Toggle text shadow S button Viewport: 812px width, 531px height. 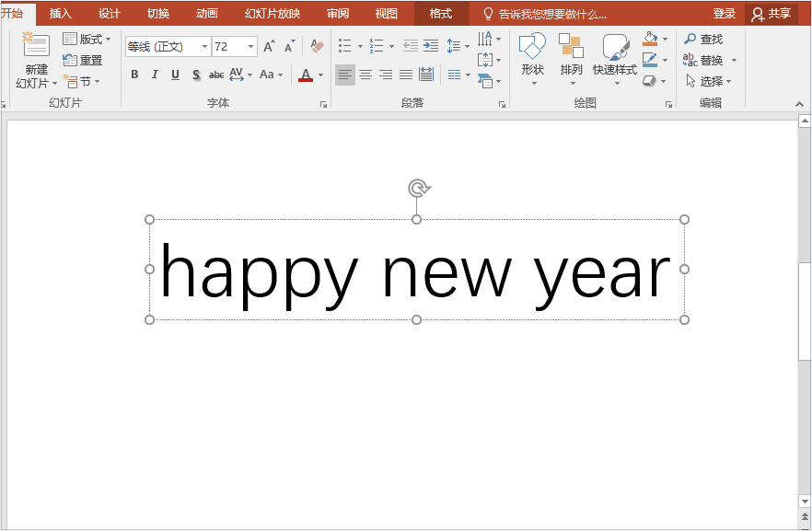click(196, 75)
